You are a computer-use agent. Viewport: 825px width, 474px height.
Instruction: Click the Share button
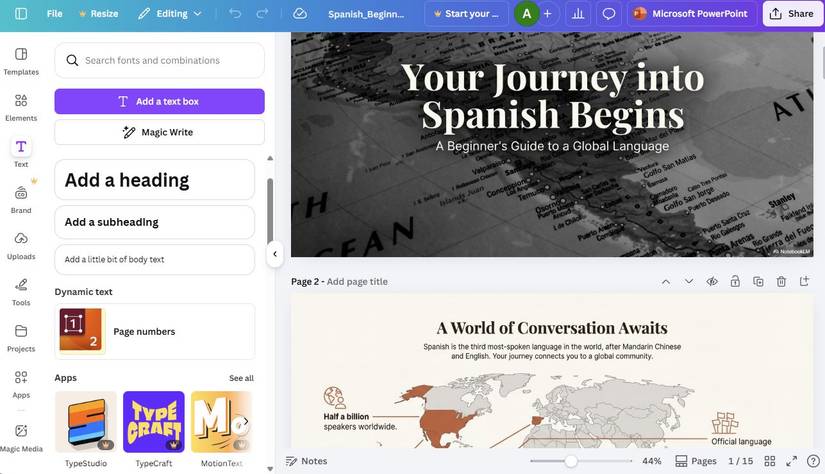[x=790, y=14]
